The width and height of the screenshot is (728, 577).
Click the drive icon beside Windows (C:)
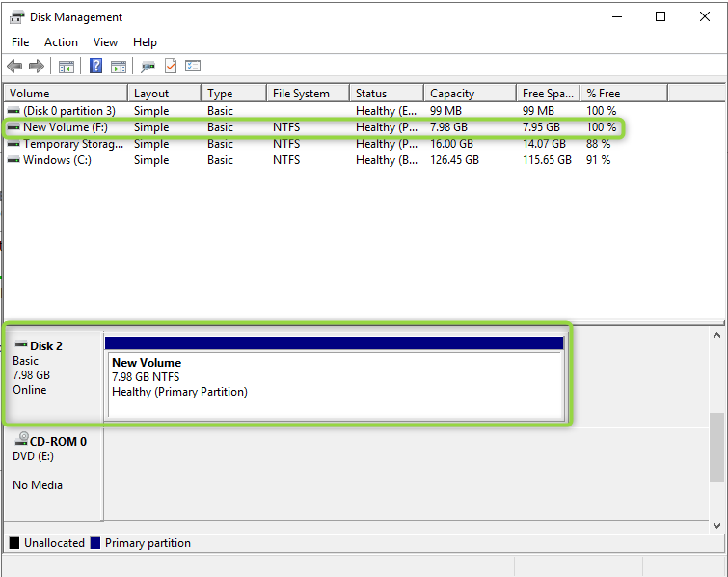click(14, 160)
